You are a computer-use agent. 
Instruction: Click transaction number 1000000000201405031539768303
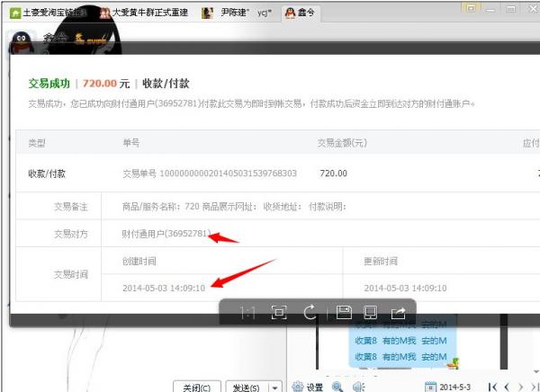click(x=228, y=174)
